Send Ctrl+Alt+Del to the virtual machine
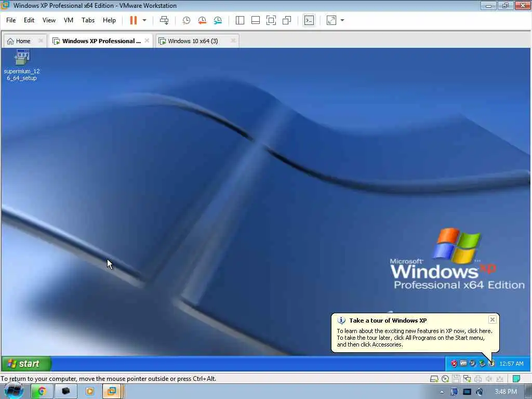The height and width of the screenshot is (399, 532). coord(164,20)
